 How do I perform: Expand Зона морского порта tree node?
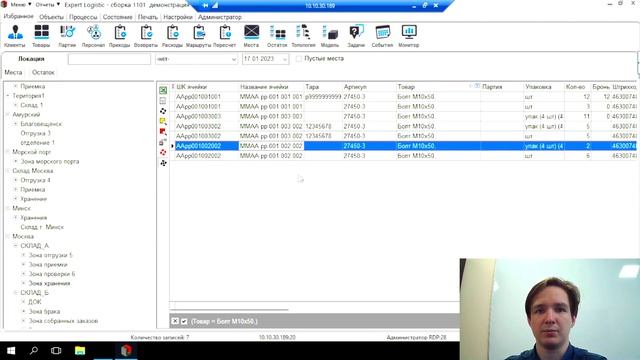click(x=16, y=161)
